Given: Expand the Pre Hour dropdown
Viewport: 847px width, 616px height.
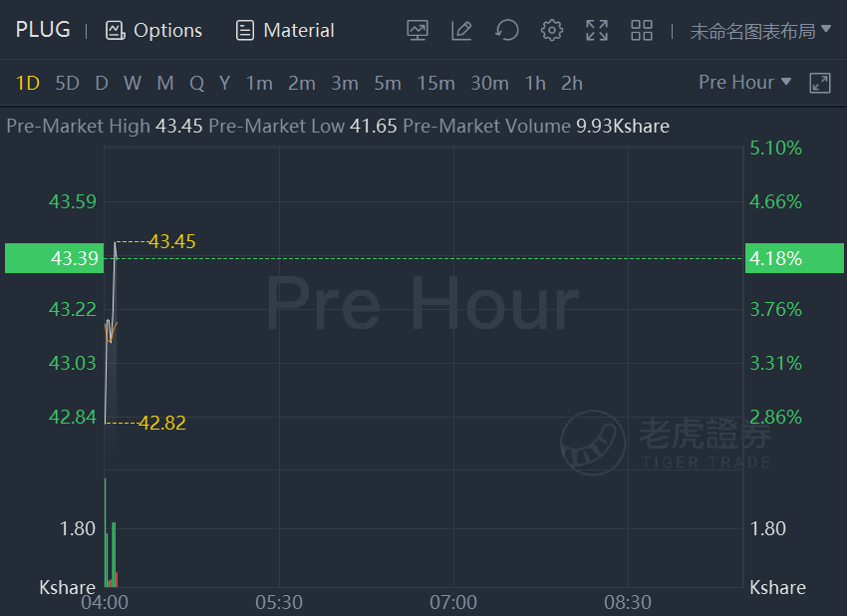Looking at the screenshot, I should click(744, 82).
